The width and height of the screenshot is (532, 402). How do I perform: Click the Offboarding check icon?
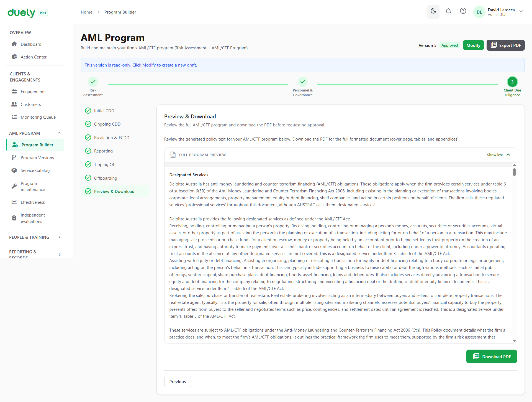click(88, 178)
